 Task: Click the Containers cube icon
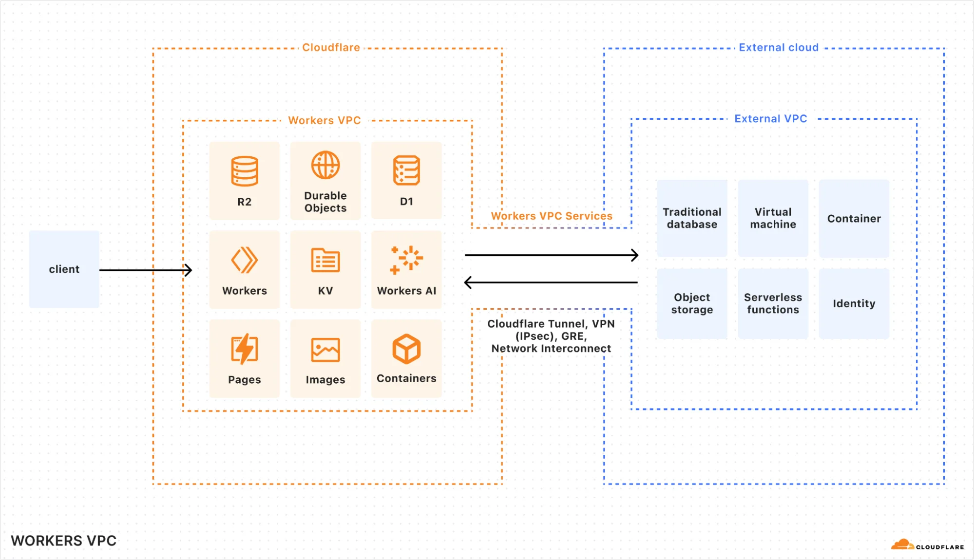tap(406, 348)
